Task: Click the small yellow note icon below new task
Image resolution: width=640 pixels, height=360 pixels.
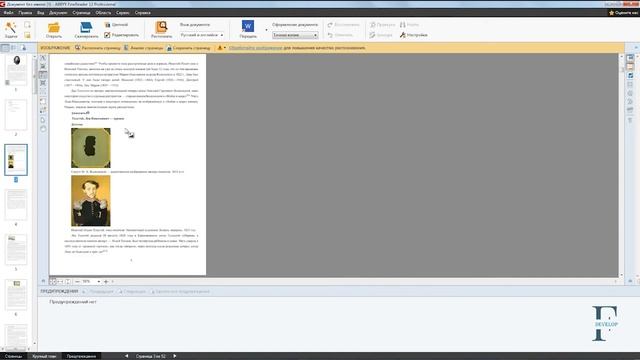Action: [x=27, y=36]
